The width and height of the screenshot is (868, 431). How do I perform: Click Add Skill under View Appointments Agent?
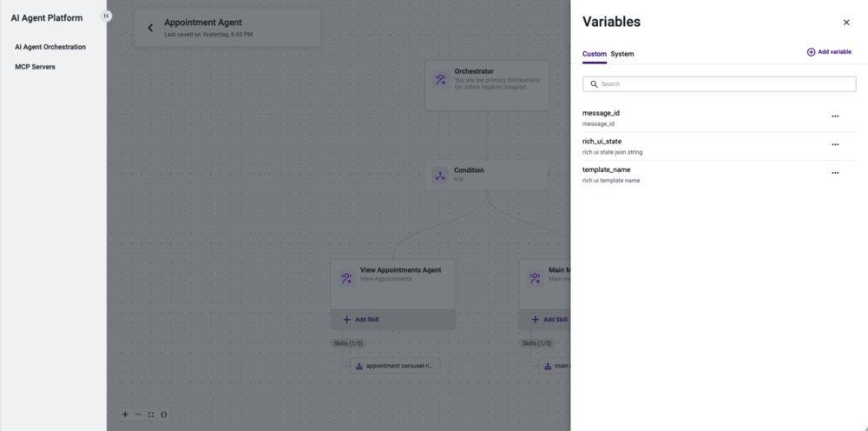coord(361,320)
